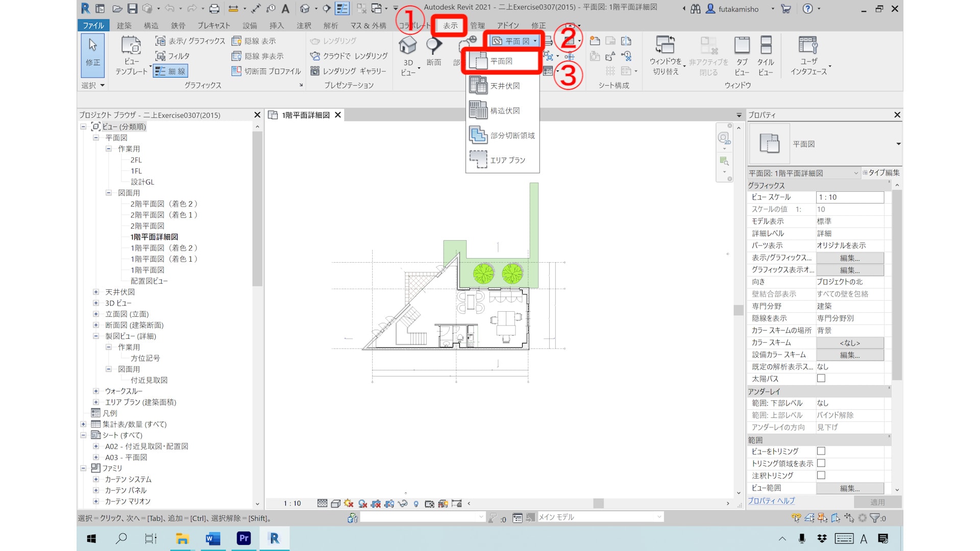Screen dimensions: 980x551
Task: Open View Template (ビューテンプレート) tool
Action: tap(131, 46)
